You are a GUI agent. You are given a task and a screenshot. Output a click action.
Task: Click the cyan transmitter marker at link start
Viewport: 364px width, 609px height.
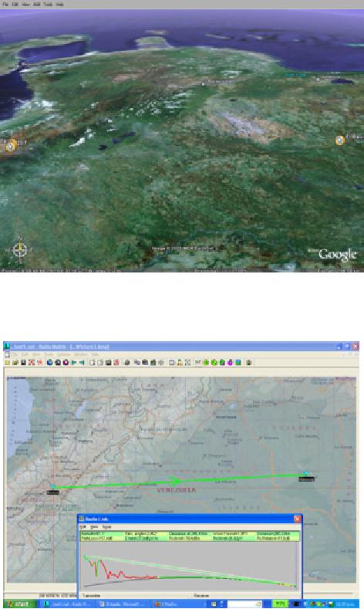click(52, 486)
